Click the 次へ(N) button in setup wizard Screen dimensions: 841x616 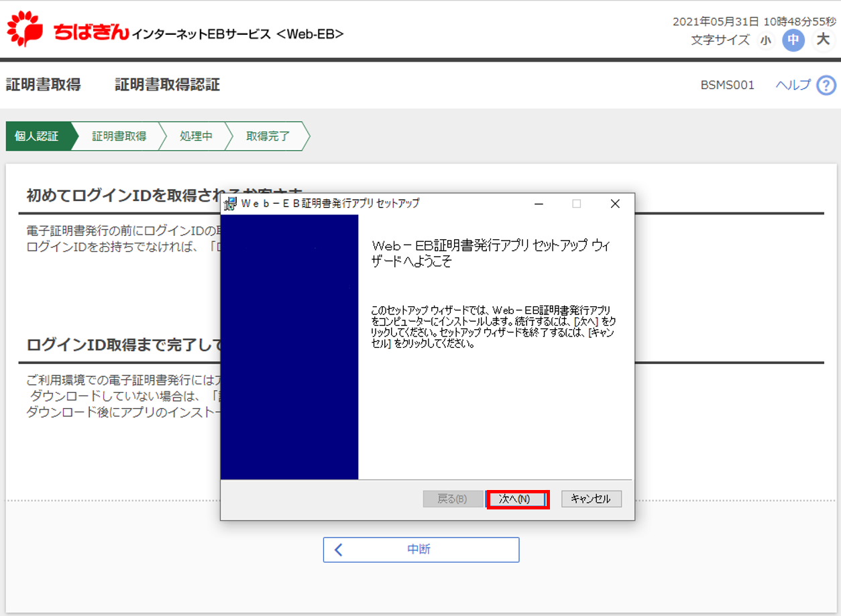pos(518,499)
